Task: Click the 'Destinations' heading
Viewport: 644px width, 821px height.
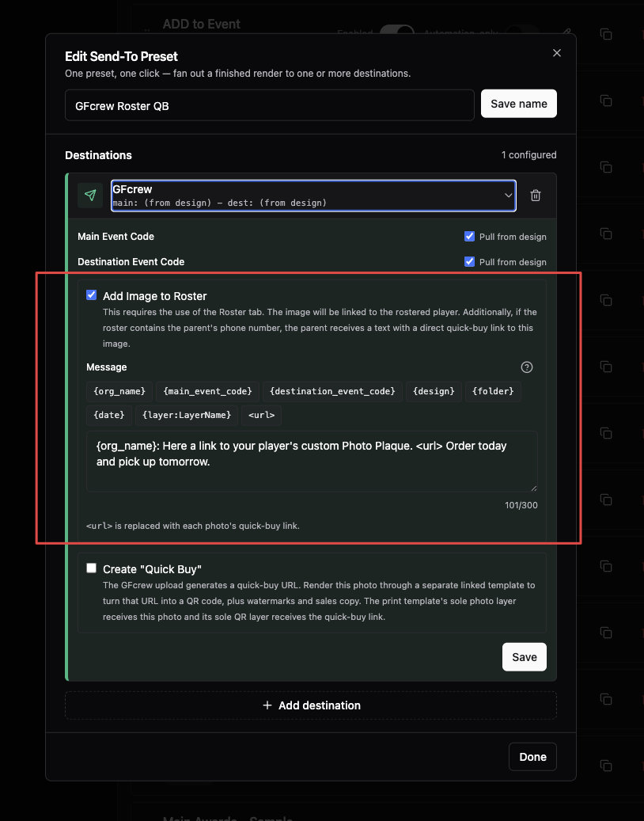Action: [98, 155]
